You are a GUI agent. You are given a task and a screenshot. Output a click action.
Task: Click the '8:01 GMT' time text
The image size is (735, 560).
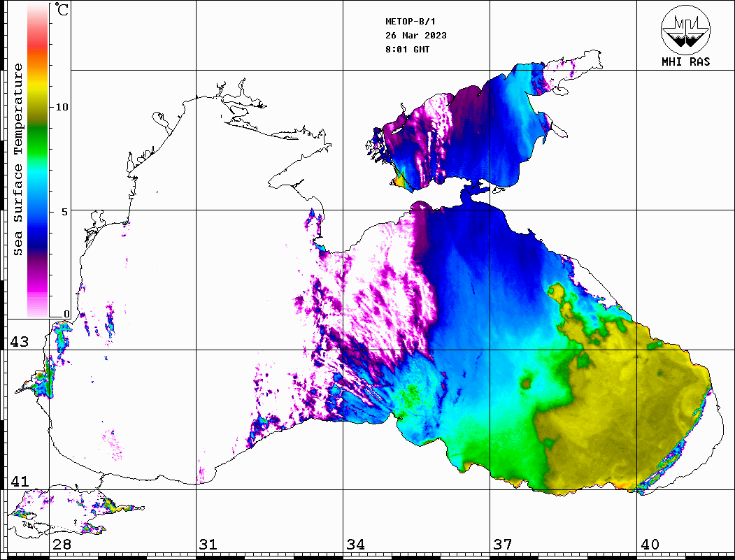pos(407,49)
